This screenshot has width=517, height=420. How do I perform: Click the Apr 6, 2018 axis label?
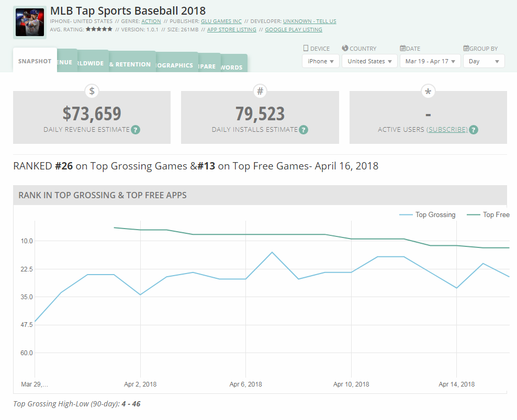245,384
